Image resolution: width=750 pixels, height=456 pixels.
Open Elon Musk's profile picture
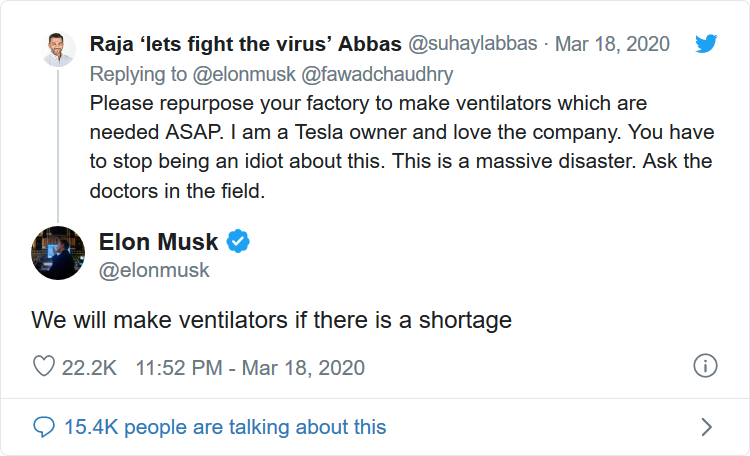click(x=58, y=253)
